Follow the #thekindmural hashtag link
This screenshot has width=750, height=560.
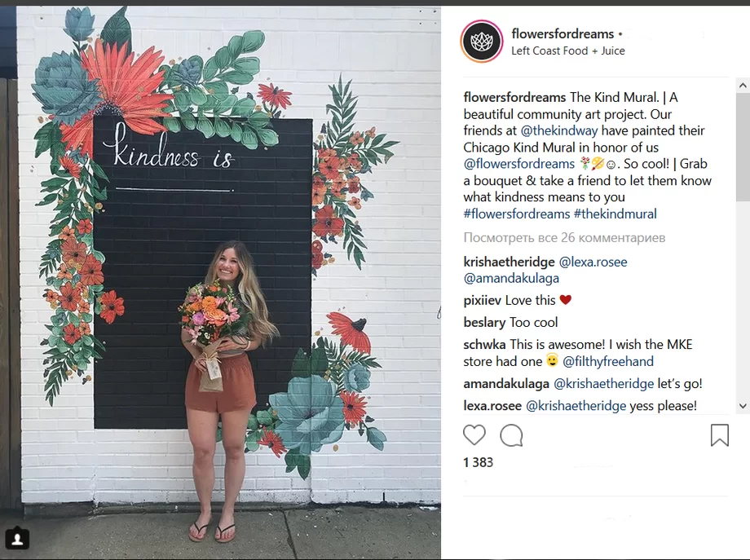(615, 214)
